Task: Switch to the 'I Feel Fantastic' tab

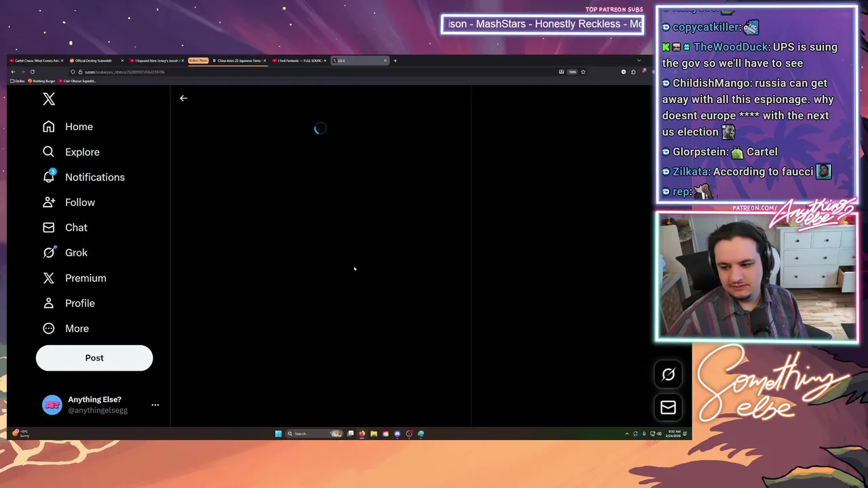Action: pyautogui.click(x=299, y=60)
